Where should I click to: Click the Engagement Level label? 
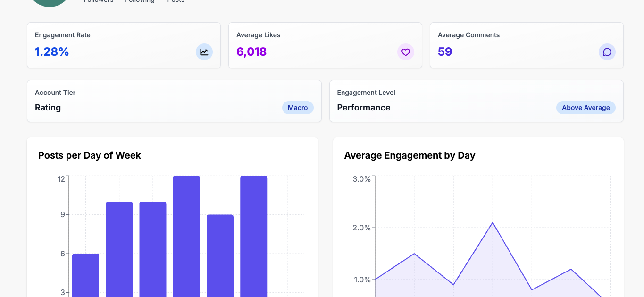[366, 93]
